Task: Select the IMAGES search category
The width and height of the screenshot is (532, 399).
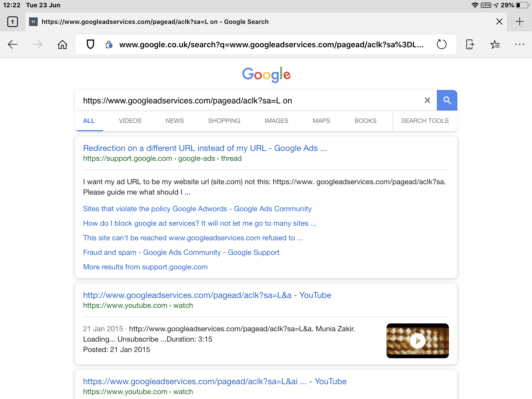Action: [276, 121]
